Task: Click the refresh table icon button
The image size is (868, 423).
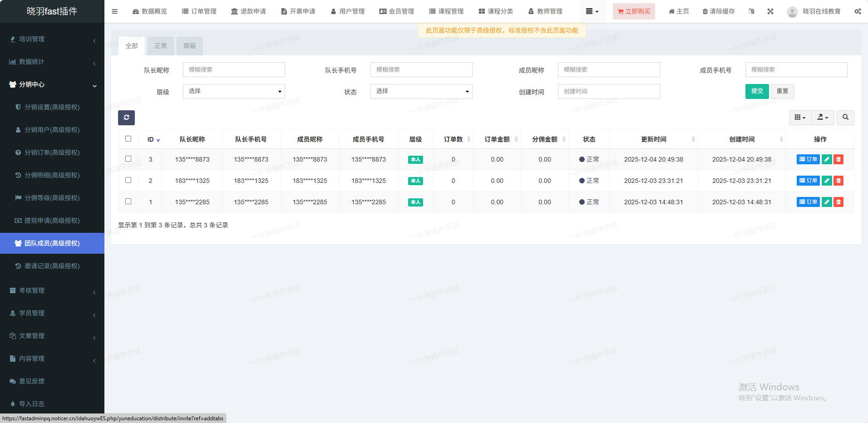Action: [126, 118]
